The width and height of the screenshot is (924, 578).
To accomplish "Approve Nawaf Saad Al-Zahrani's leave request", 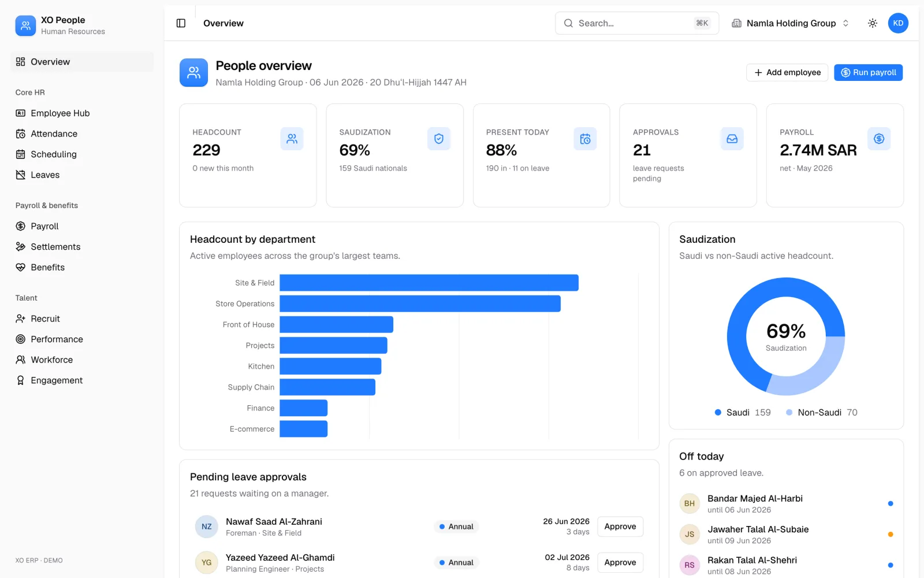I will pyautogui.click(x=620, y=527).
